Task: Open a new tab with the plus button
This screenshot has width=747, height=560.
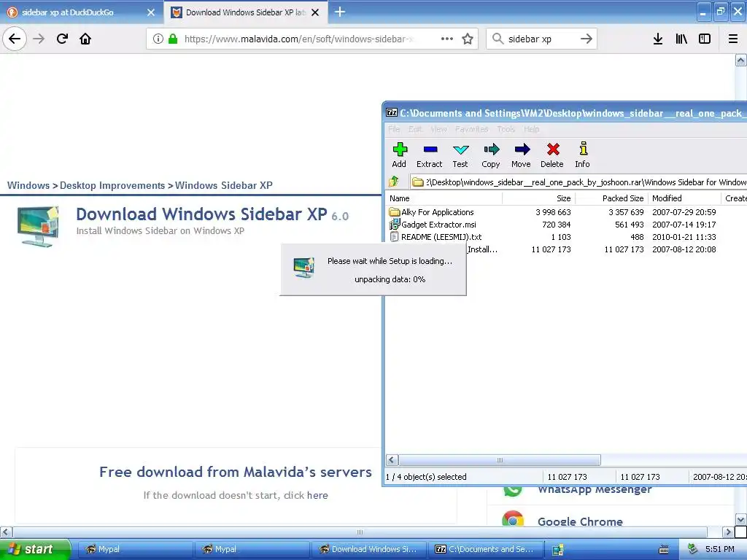Action: (x=340, y=12)
